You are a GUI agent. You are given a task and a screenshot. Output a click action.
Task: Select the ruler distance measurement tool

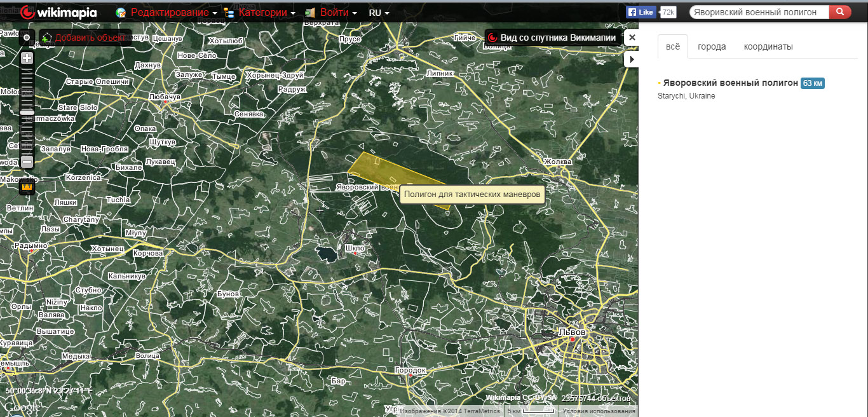point(27,186)
